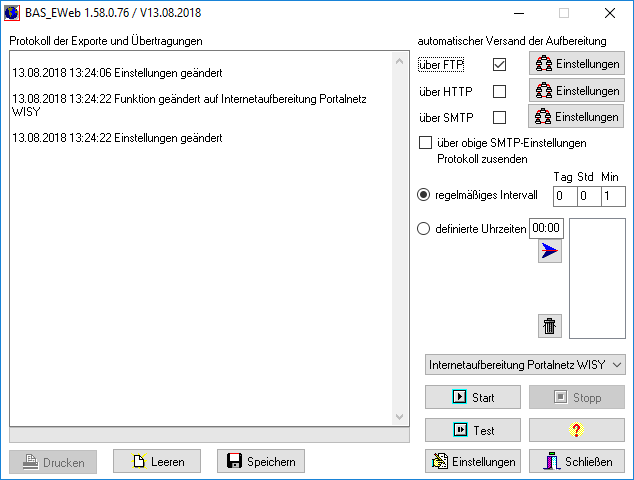The height and width of the screenshot is (480, 634).
Task: Click the Min interval field
Action: point(613,197)
